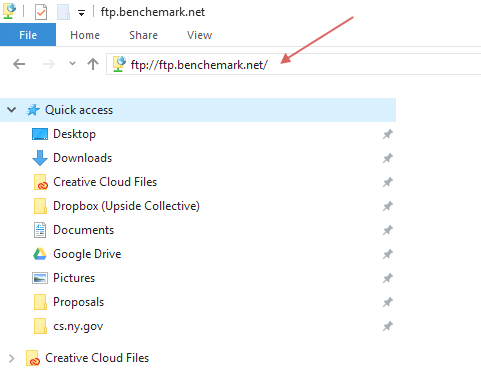
Task: Open pinned Creative Cloud Files under Quick access
Action: point(105,182)
